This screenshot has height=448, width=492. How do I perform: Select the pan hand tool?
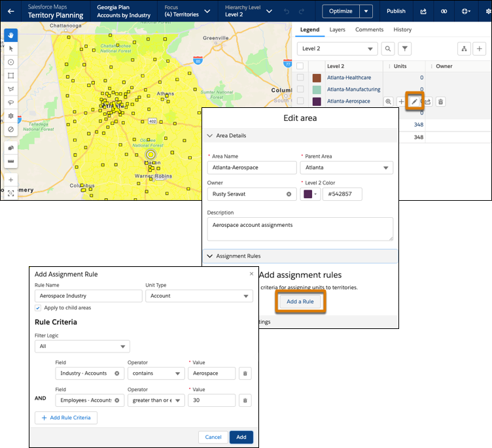tap(11, 35)
